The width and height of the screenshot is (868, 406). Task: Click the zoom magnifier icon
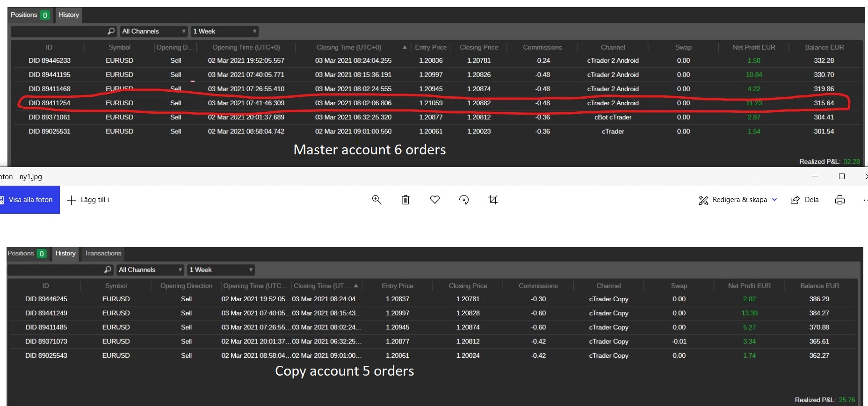pos(376,200)
